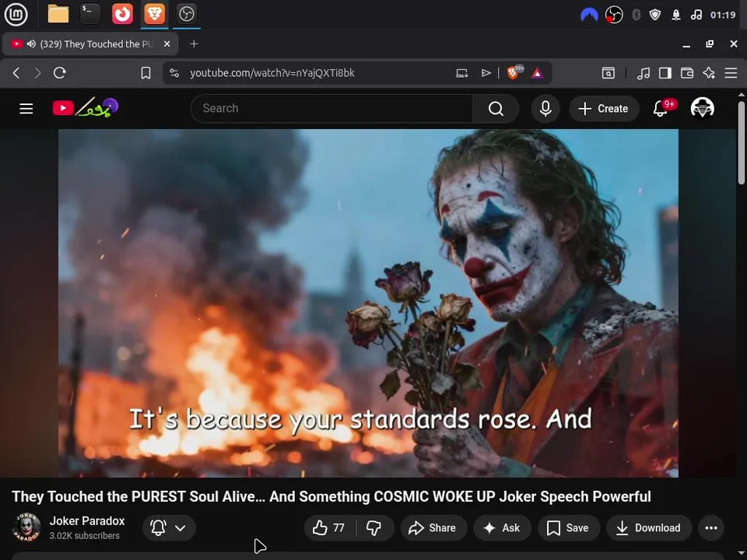The image size is (747, 560).
Task: Open Brave Rewards triangle icon
Action: [538, 73]
